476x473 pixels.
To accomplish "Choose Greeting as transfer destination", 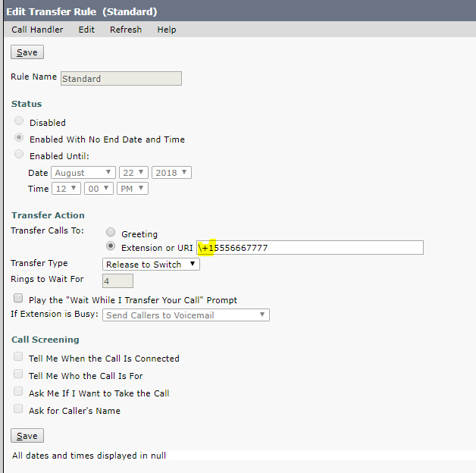I will 111,233.
